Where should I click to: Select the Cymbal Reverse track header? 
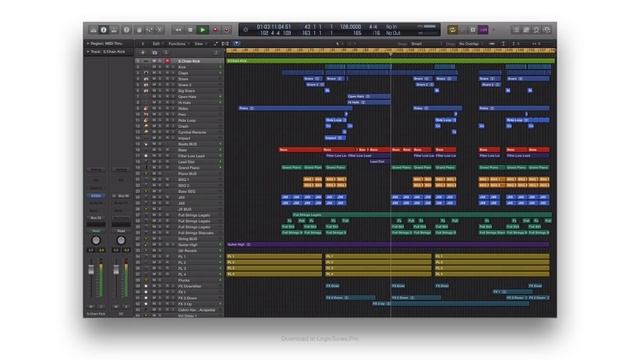[180, 132]
